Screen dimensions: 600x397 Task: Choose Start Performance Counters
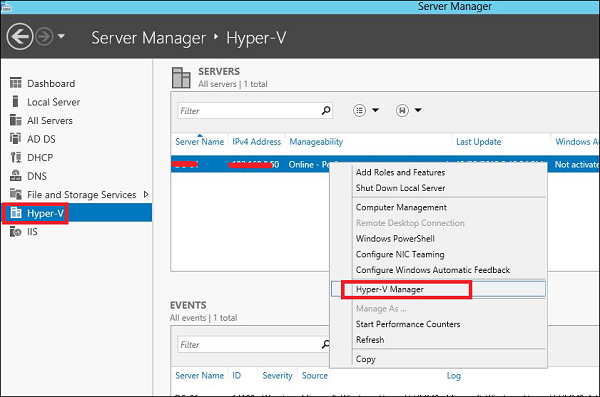[408, 324]
